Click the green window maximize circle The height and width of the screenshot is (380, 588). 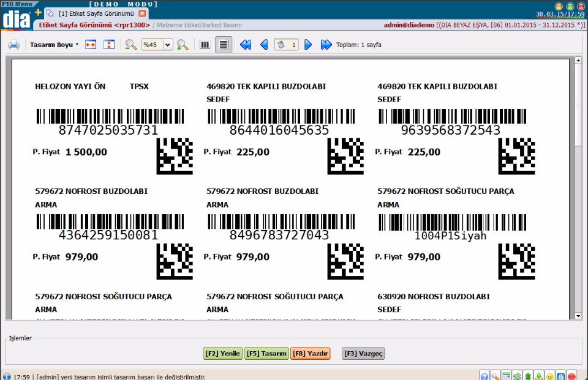point(570,6)
